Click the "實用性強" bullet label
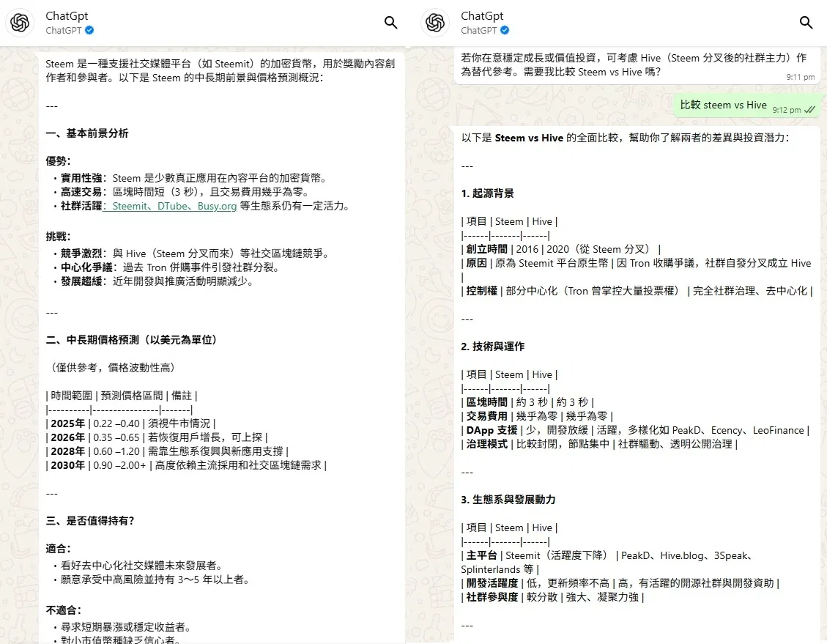827x644 pixels. (x=81, y=178)
